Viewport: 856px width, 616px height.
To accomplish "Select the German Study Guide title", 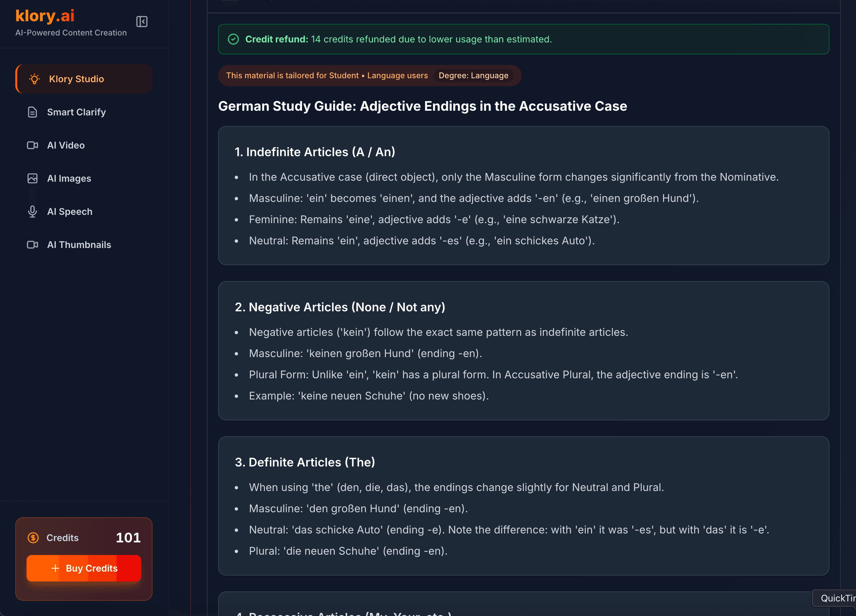I will click(422, 106).
